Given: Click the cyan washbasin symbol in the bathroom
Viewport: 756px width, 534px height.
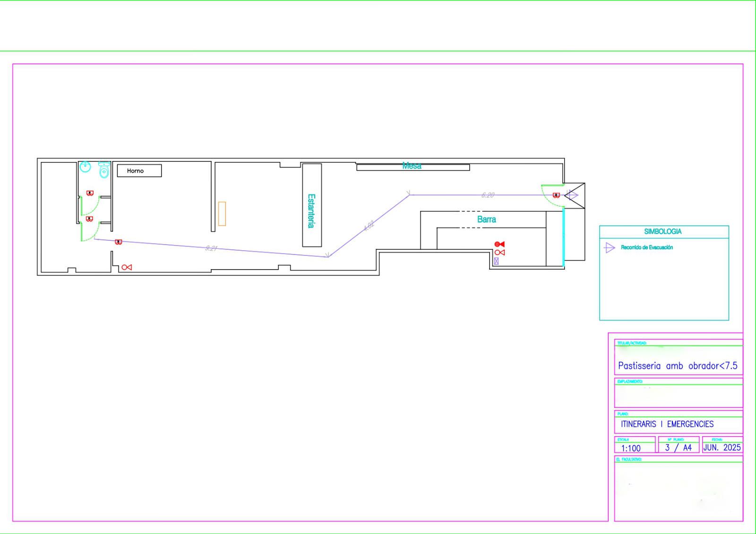Looking at the screenshot, I should [85, 167].
